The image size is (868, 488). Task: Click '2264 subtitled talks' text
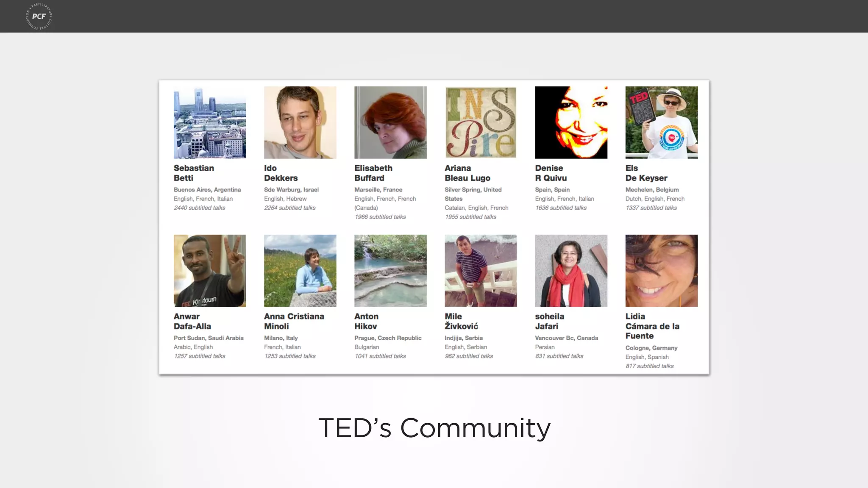289,208
